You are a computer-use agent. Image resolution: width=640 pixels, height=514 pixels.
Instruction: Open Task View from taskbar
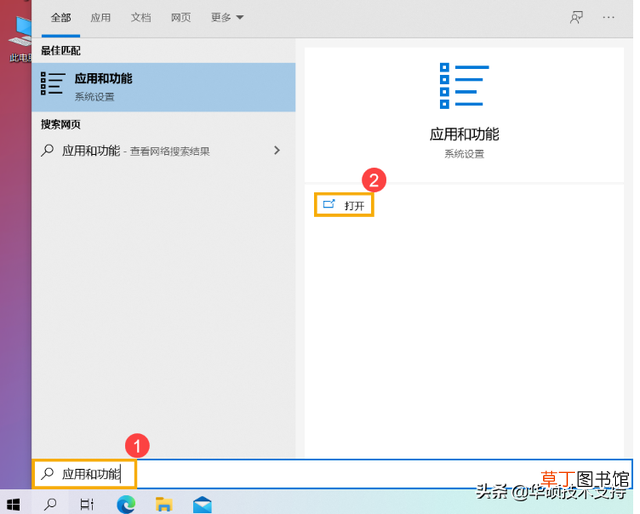coord(87,504)
